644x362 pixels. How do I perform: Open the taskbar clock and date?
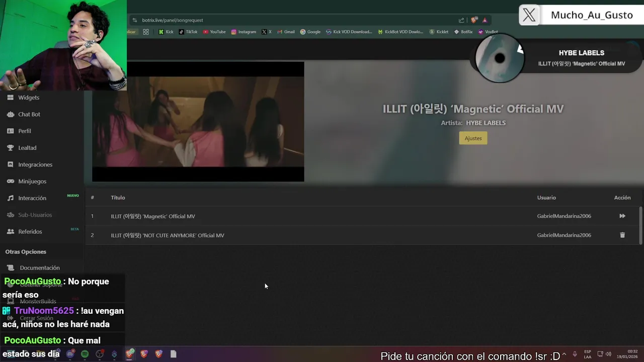tap(627, 354)
